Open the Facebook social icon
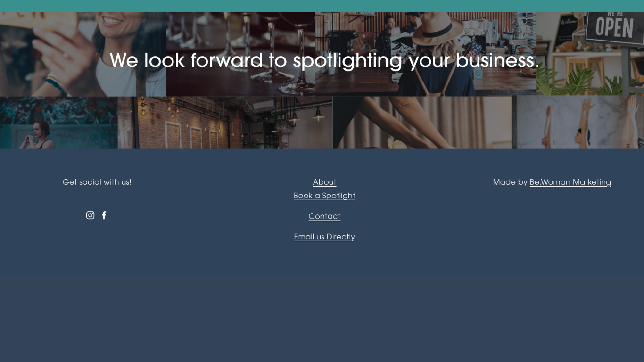The image size is (644, 362). [104, 215]
